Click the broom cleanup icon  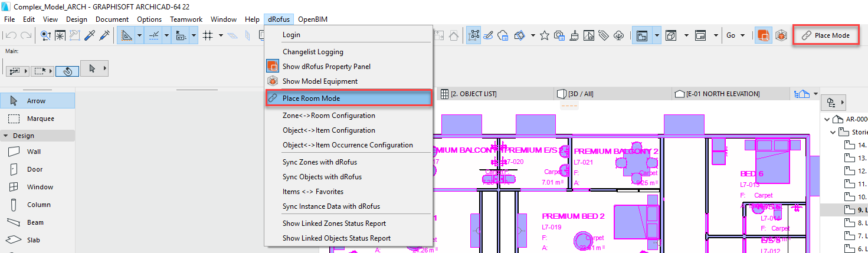point(574,35)
